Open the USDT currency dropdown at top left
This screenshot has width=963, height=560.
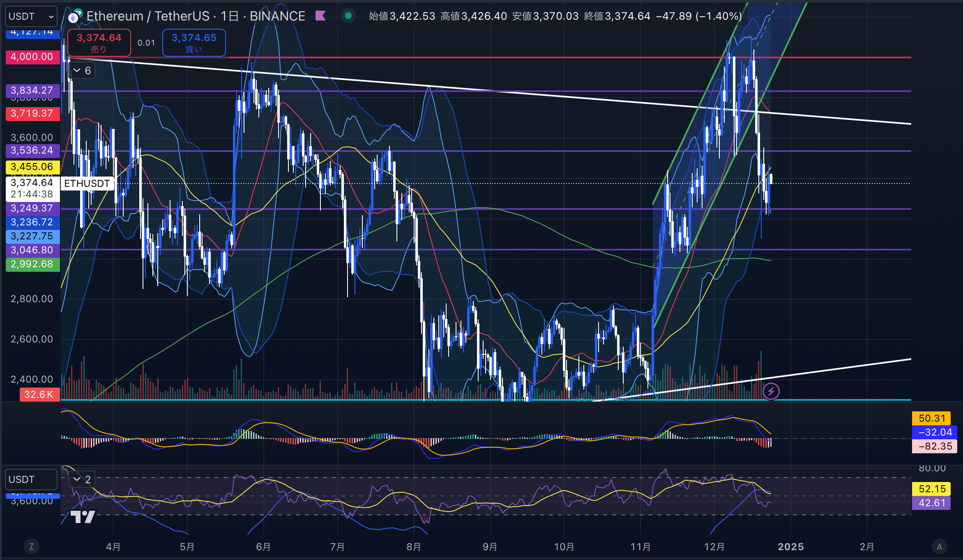click(x=31, y=16)
